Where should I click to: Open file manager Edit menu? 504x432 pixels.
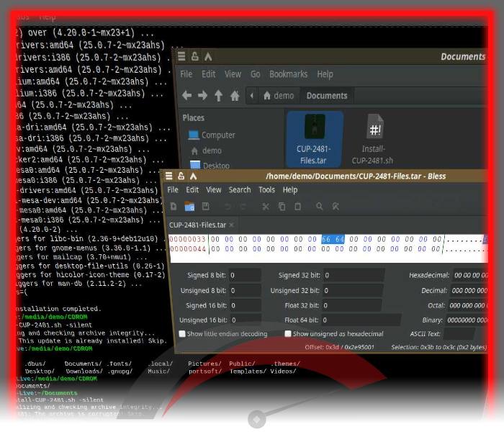(209, 74)
